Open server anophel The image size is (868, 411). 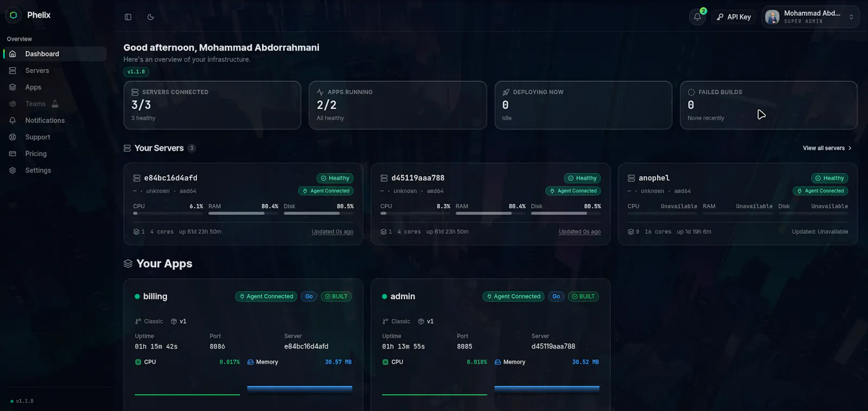[x=738, y=204]
